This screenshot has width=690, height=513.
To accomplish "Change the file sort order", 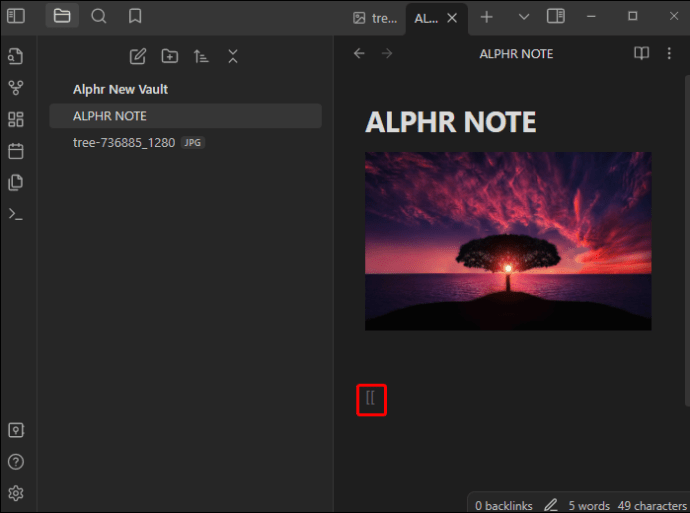I will 201,56.
